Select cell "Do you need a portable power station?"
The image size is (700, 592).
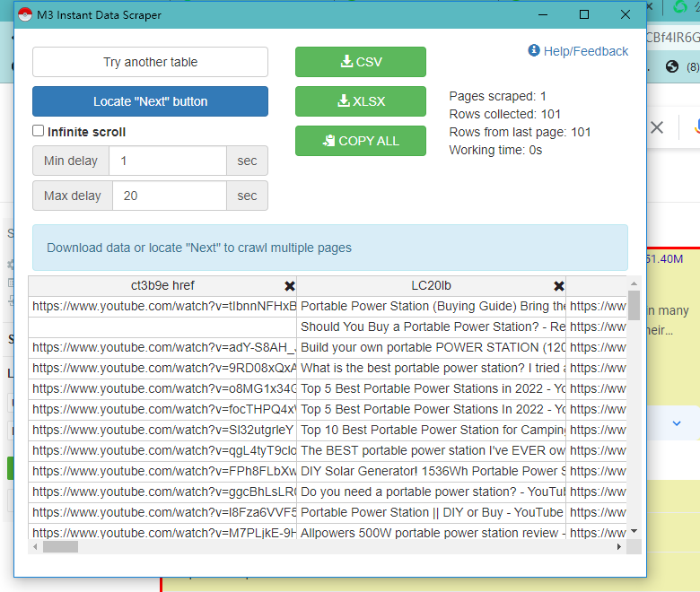click(x=432, y=492)
